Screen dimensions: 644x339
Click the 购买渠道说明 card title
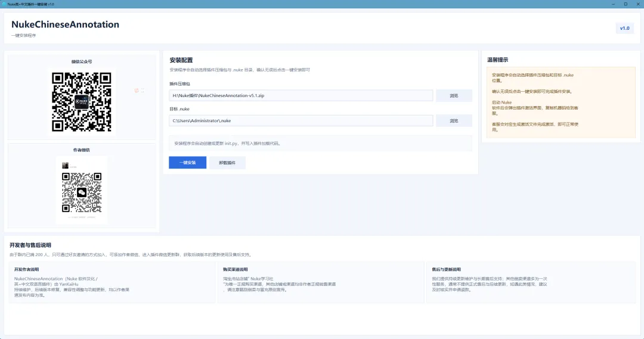coord(236,270)
